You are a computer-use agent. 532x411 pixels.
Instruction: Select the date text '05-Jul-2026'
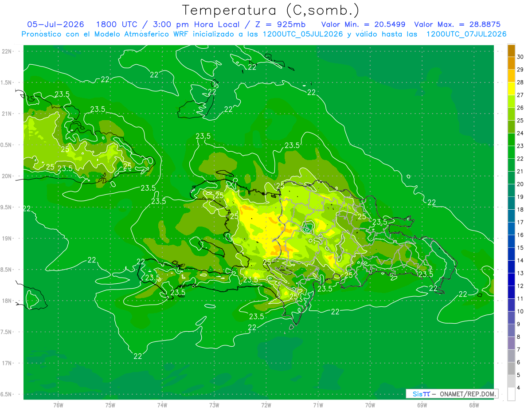[55, 24]
